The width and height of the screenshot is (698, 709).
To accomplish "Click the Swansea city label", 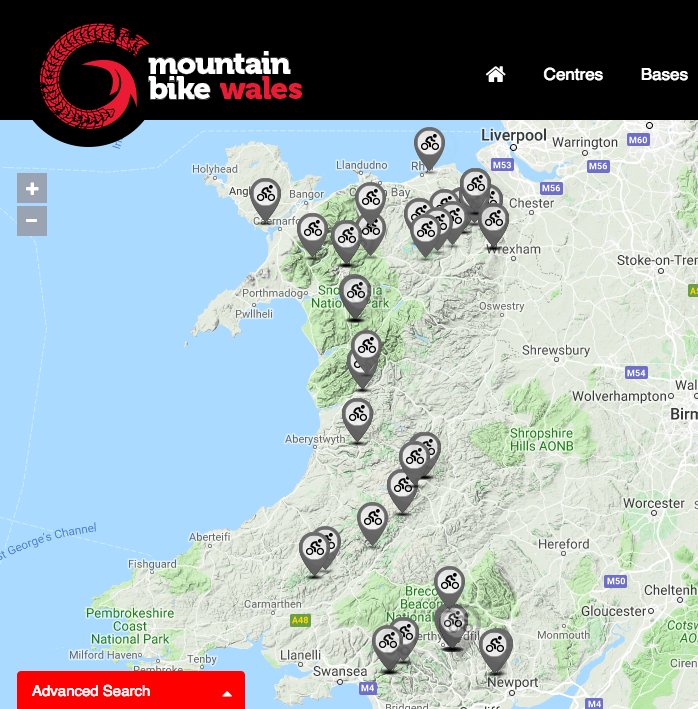I will [340, 671].
